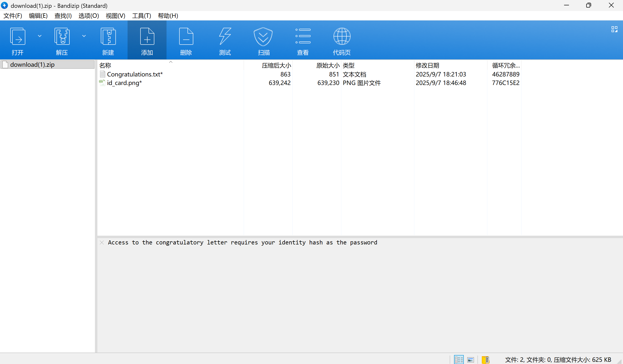Open the 帮助(H) menu
623x364 pixels.
(168, 16)
